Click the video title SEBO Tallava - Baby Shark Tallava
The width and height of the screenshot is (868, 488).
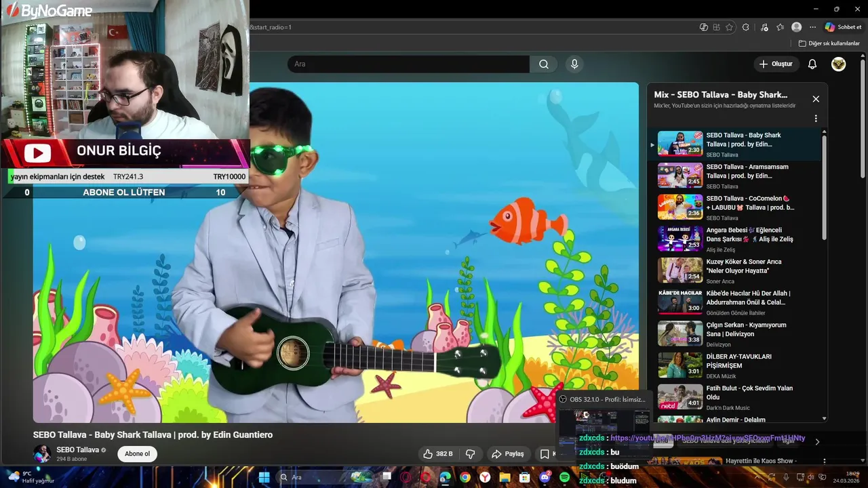pyautogui.click(x=153, y=434)
